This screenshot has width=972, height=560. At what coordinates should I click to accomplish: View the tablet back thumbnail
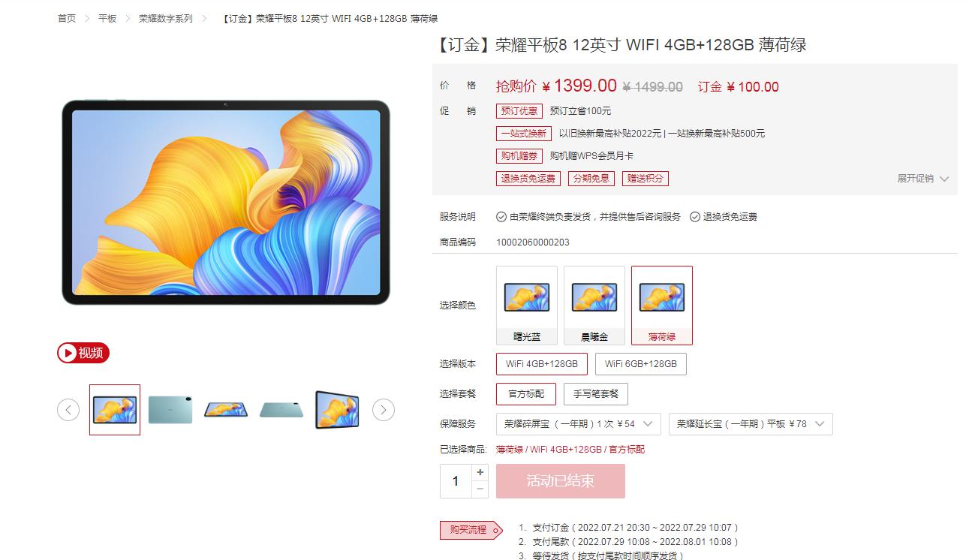pyautogui.click(x=170, y=410)
